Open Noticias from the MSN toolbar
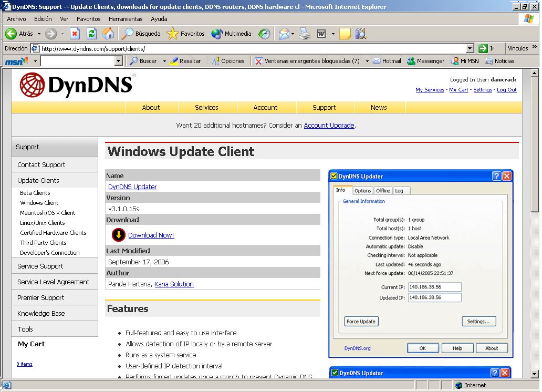 tap(500, 61)
